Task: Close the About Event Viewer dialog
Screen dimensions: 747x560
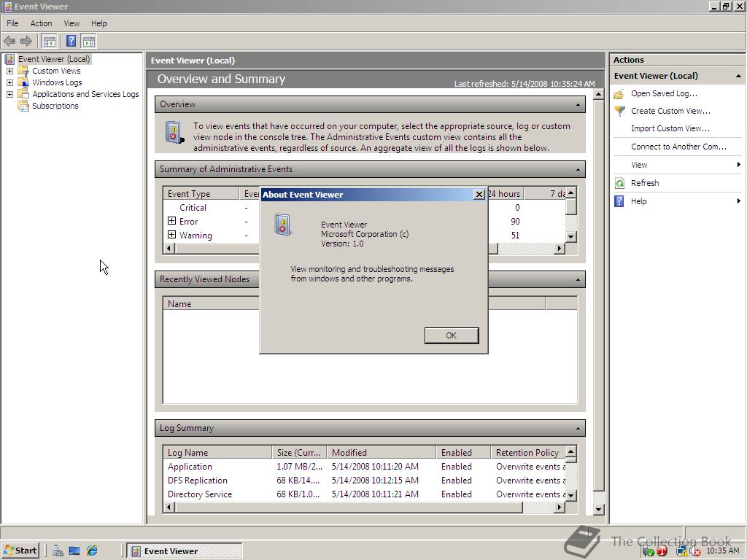Action: click(479, 194)
